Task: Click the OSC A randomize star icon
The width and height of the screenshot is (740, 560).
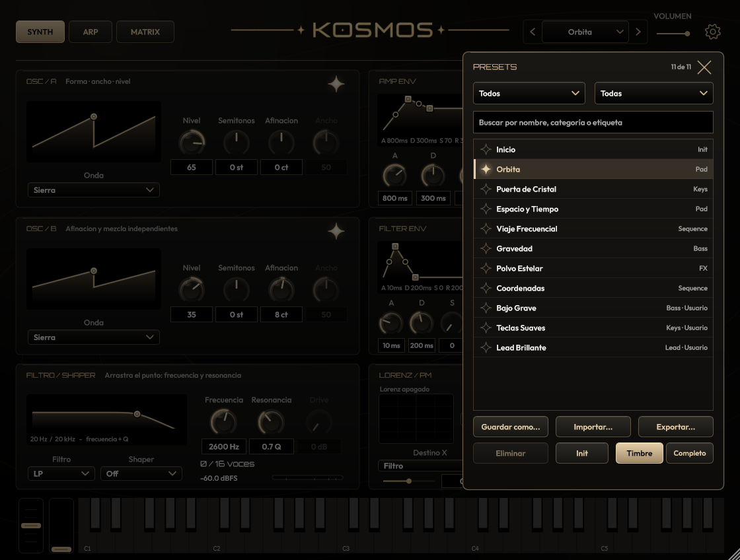Action: click(336, 84)
